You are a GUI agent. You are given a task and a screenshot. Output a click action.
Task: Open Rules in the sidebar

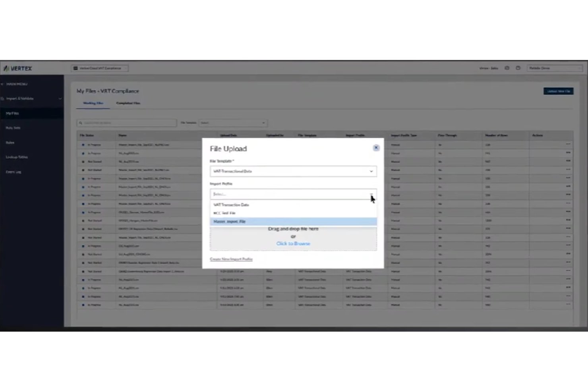coord(10,143)
